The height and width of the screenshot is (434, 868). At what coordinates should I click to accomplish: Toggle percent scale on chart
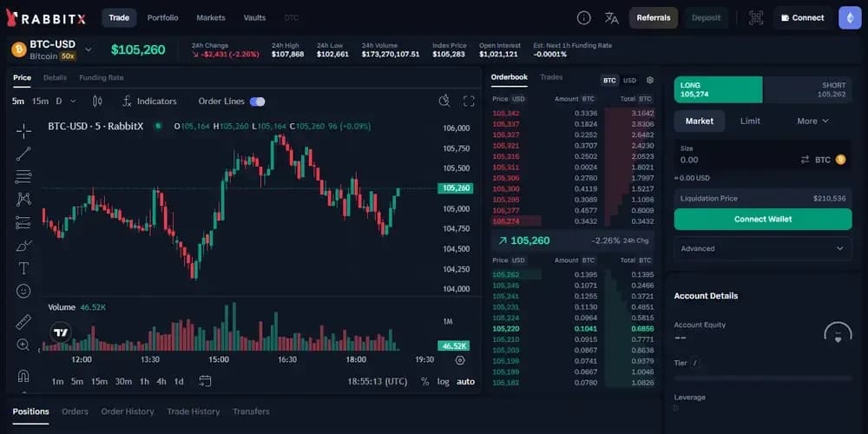424,381
